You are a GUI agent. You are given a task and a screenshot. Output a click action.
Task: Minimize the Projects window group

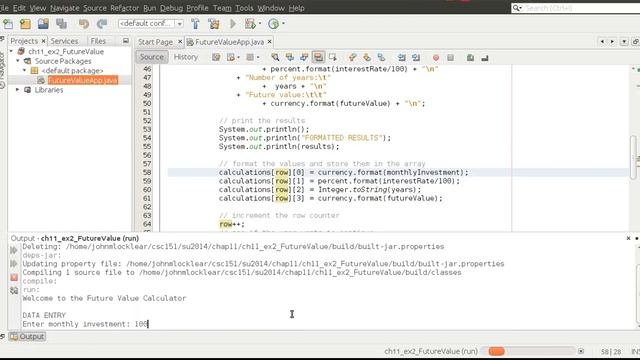[126, 41]
